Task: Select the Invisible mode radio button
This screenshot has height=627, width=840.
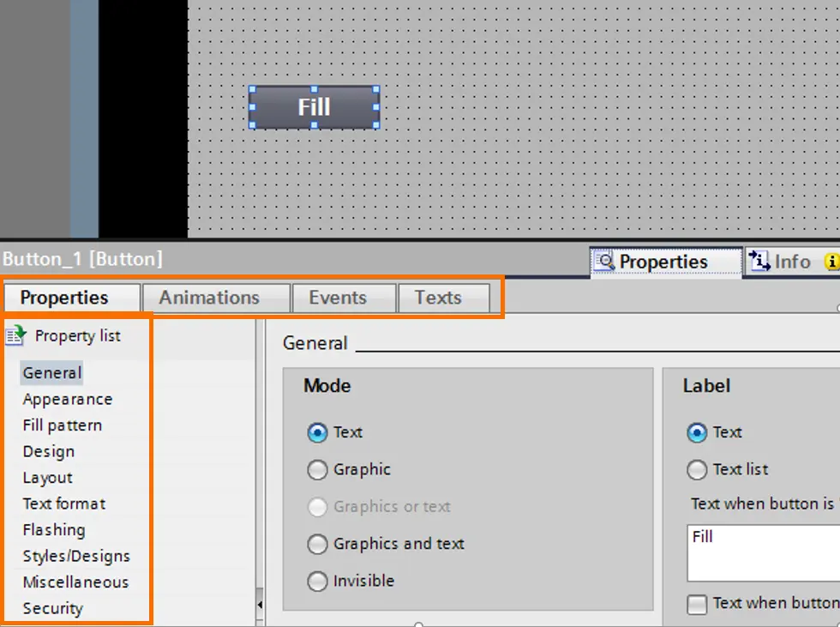Action: point(317,581)
